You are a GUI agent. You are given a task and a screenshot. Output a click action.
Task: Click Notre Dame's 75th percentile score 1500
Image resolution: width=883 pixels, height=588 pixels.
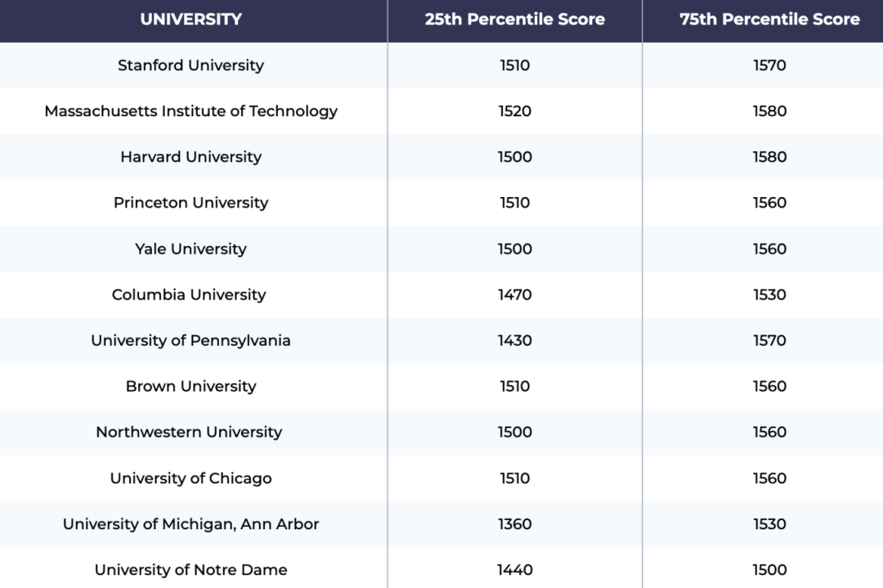(769, 570)
